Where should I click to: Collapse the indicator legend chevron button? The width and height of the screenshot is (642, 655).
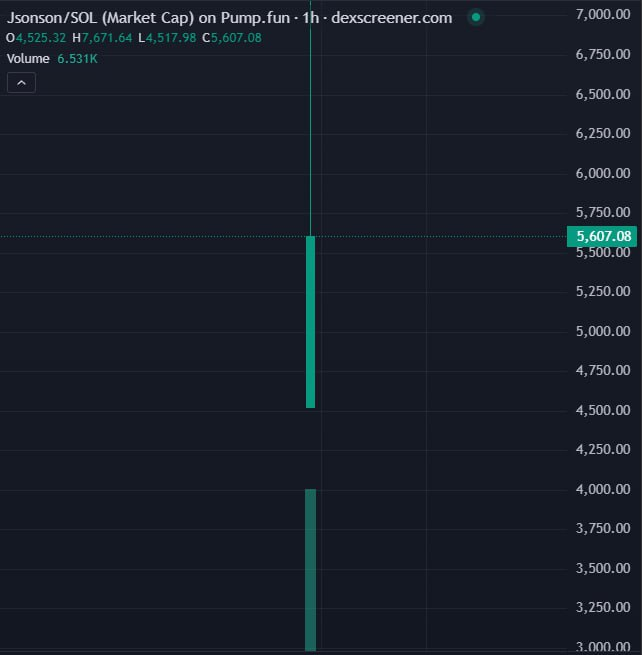[x=21, y=83]
